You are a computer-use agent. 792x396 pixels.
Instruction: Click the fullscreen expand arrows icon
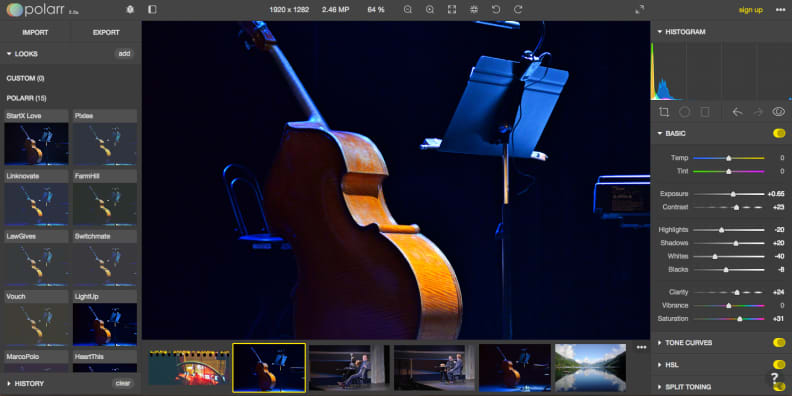[639, 10]
